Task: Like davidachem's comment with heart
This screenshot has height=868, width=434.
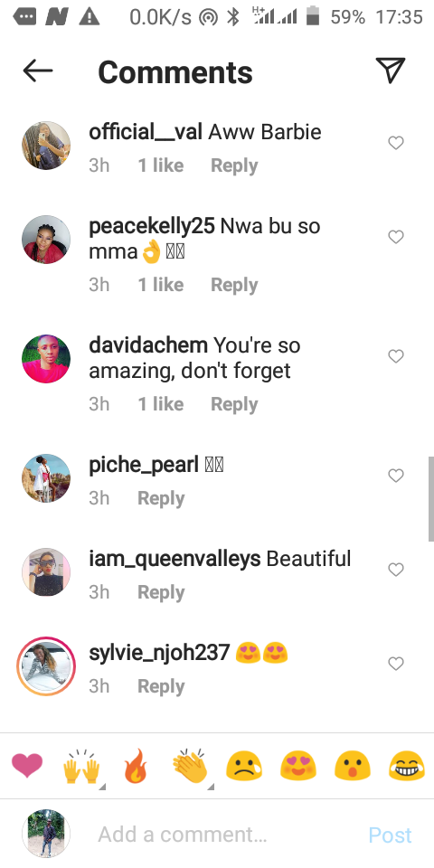Action: [396, 356]
